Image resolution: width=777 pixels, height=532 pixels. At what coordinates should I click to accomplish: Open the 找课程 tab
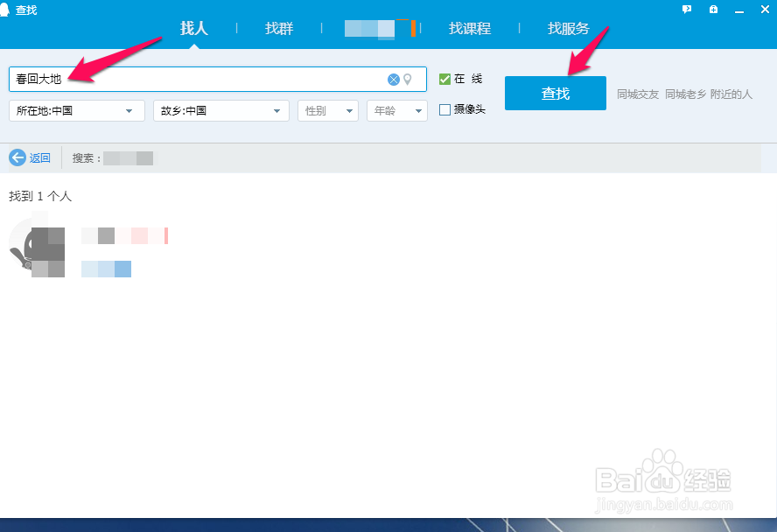click(470, 28)
